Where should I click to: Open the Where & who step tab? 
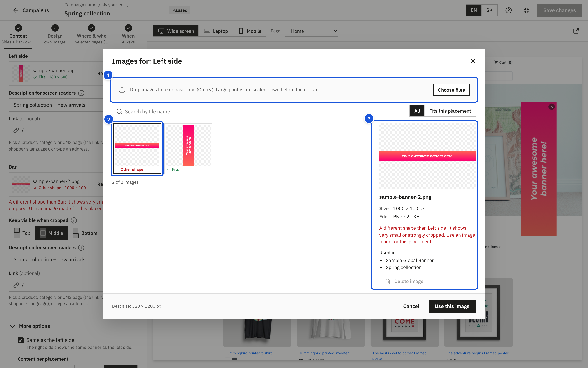[91, 34]
